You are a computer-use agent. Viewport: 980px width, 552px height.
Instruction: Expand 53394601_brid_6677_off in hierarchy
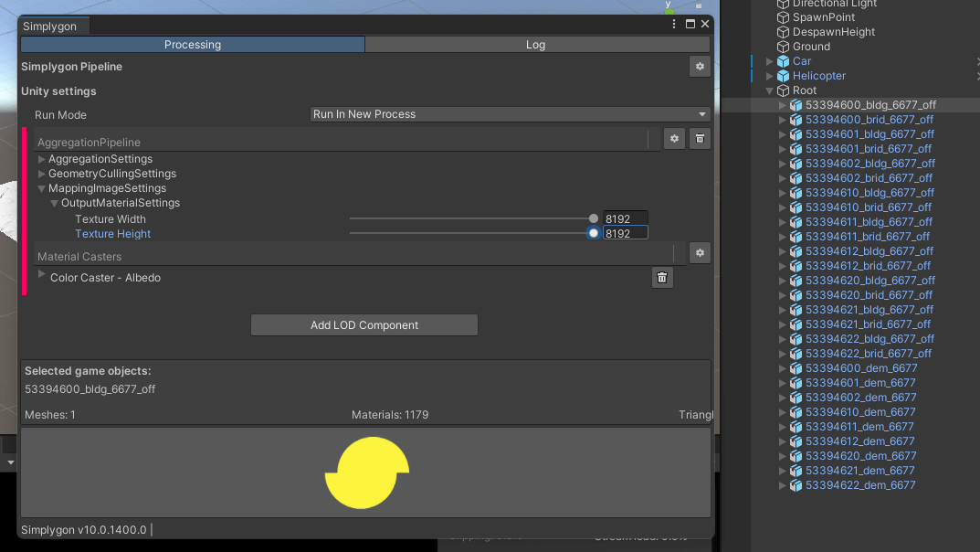782,149
